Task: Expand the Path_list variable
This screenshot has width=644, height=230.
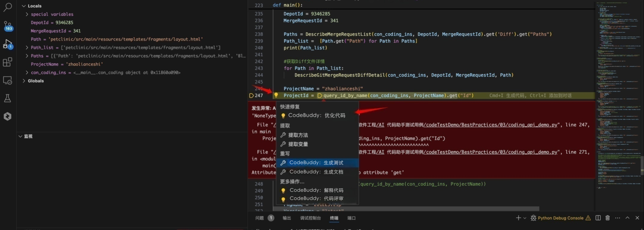Action: 27,48
